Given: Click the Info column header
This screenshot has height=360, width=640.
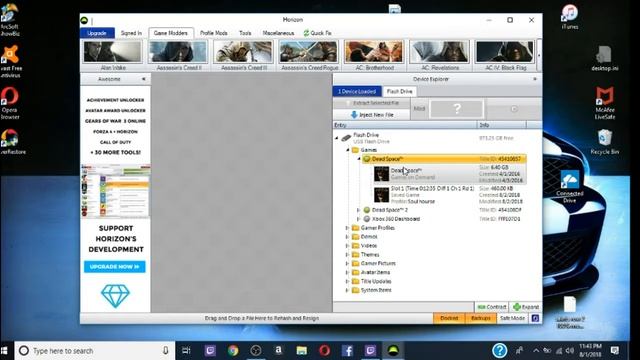Looking at the screenshot, I should tap(502, 125).
